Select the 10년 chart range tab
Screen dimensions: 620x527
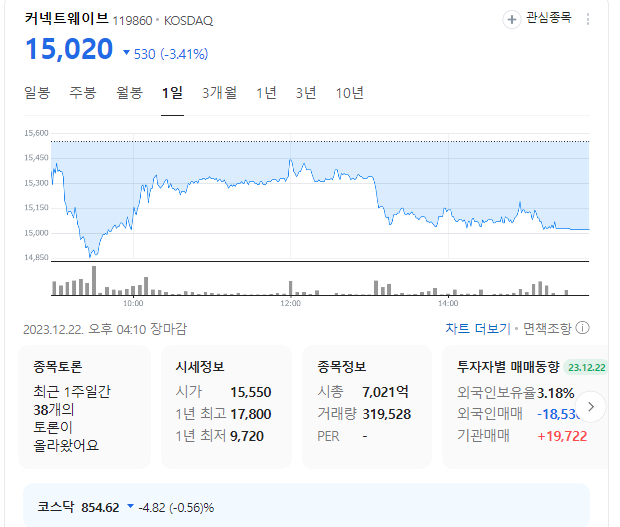point(350,93)
